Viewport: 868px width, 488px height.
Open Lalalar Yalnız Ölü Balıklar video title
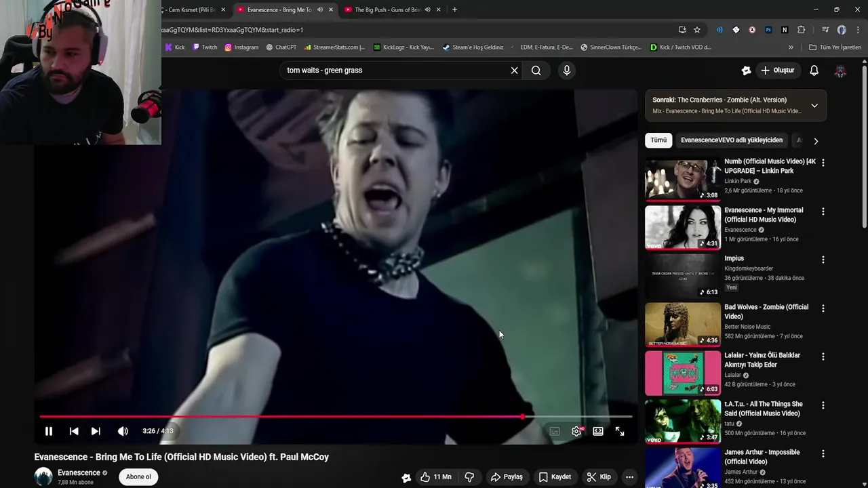(762, 360)
